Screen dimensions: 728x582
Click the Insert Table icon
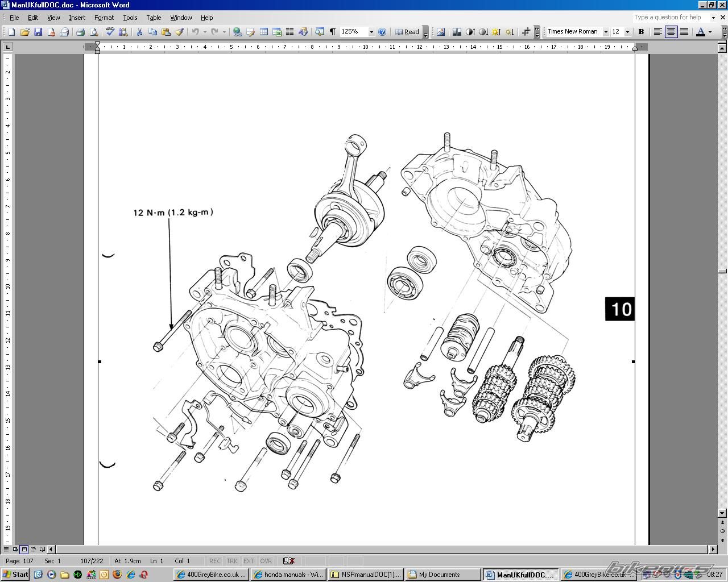click(x=264, y=32)
